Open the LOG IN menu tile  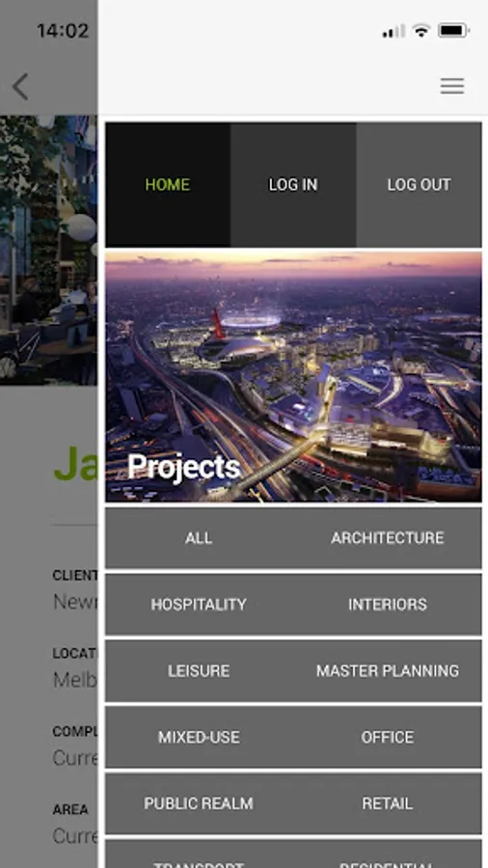293,185
